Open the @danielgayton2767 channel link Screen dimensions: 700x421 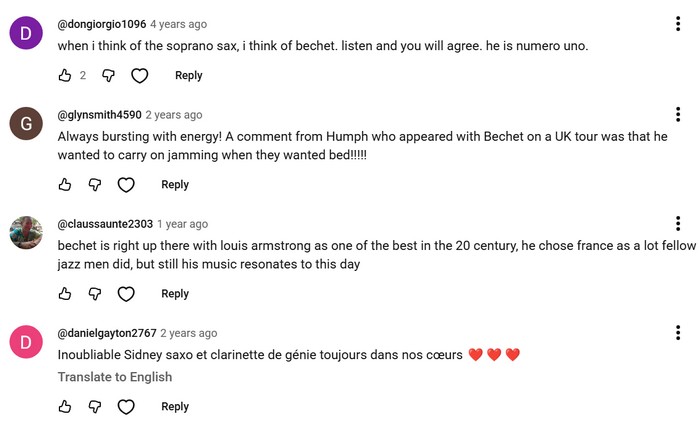tap(107, 333)
